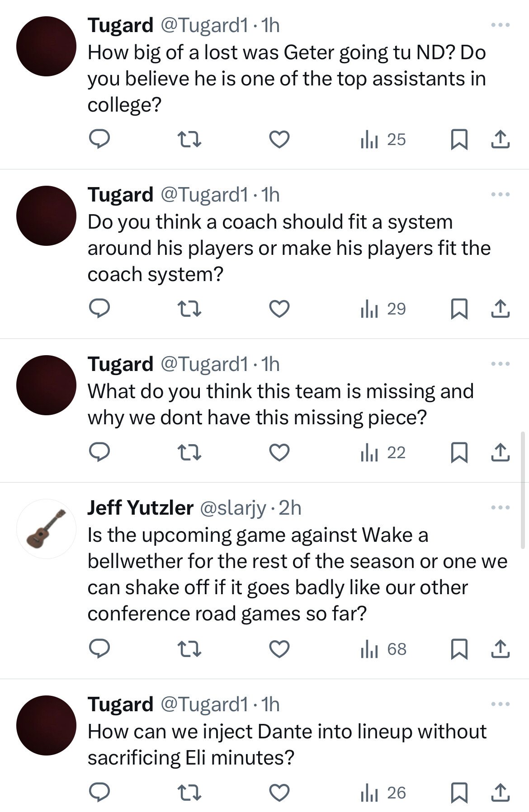Open Tugard's avatar on the Dante tweet
Viewport: 529px width, 812px height.
(46, 725)
